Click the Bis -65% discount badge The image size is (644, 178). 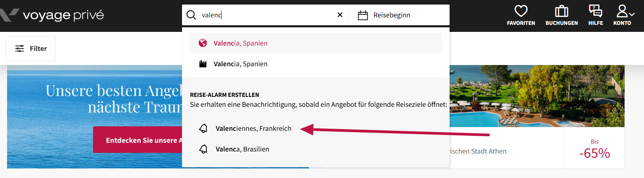tap(594, 148)
